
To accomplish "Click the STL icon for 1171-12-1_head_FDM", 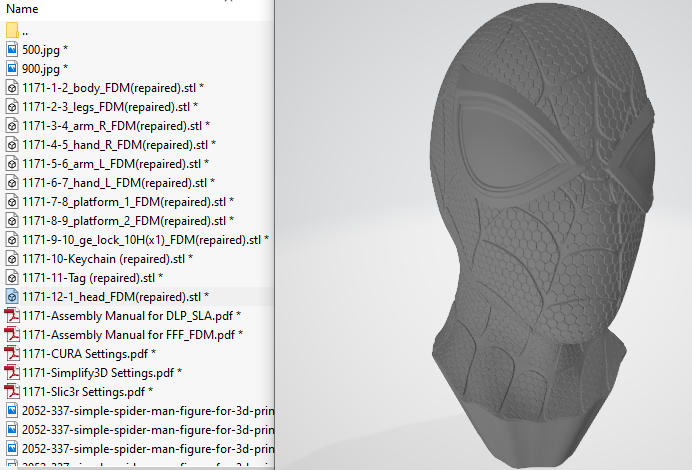I will (12, 297).
